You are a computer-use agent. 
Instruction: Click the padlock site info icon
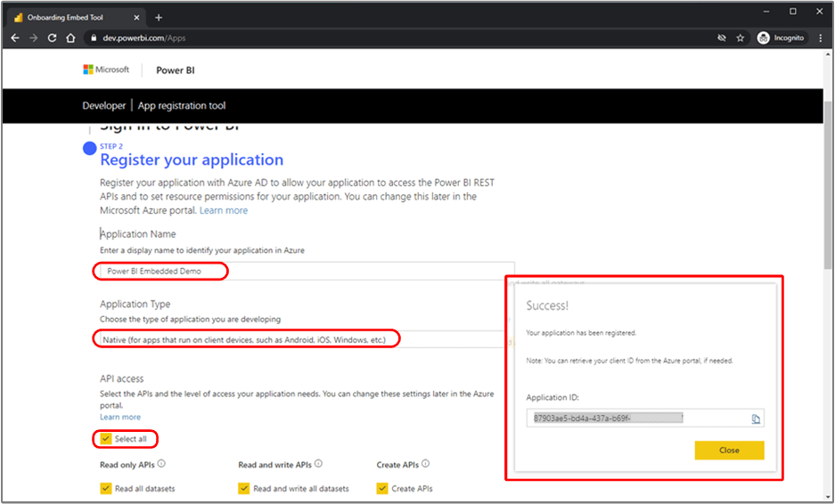pos(94,37)
